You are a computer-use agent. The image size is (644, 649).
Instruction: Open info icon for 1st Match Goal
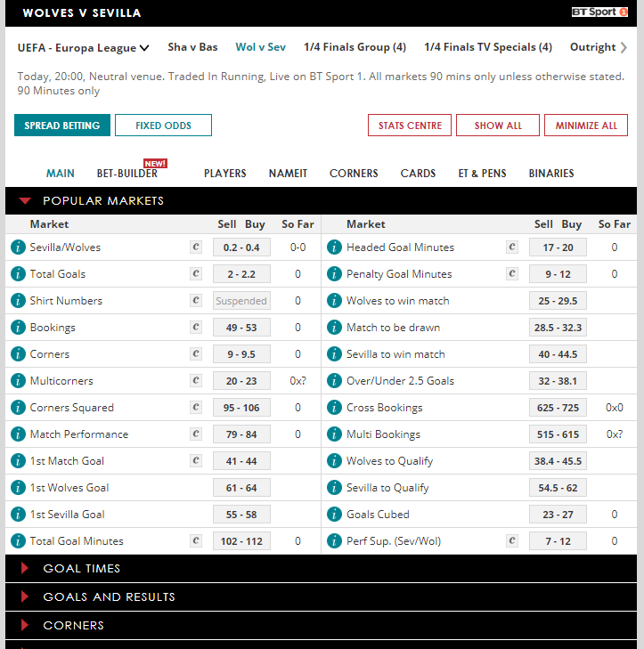18,460
